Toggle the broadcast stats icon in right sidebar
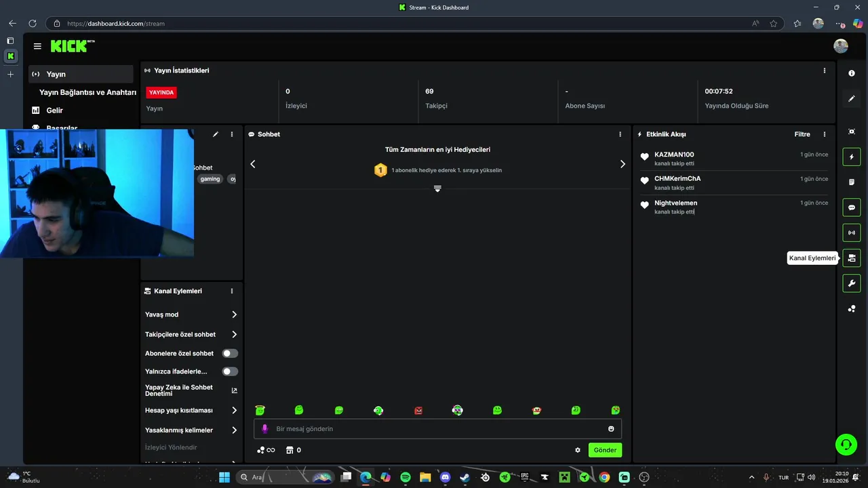868x488 pixels. tap(852, 232)
